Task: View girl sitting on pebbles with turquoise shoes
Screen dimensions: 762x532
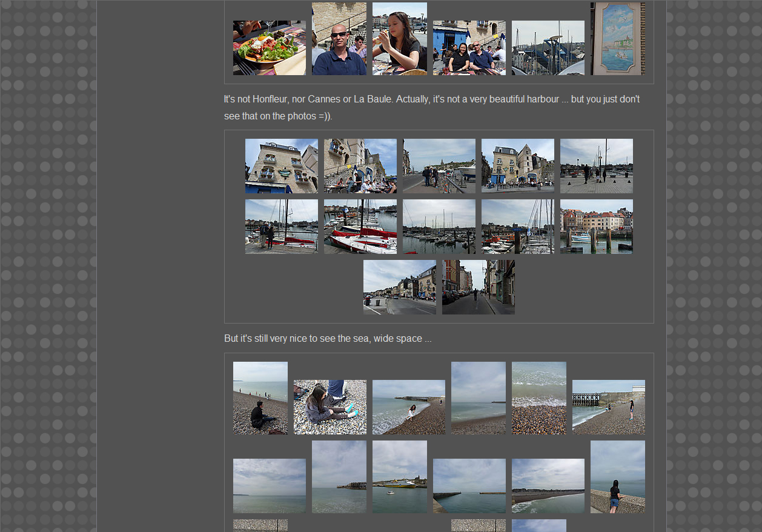Action: point(330,407)
